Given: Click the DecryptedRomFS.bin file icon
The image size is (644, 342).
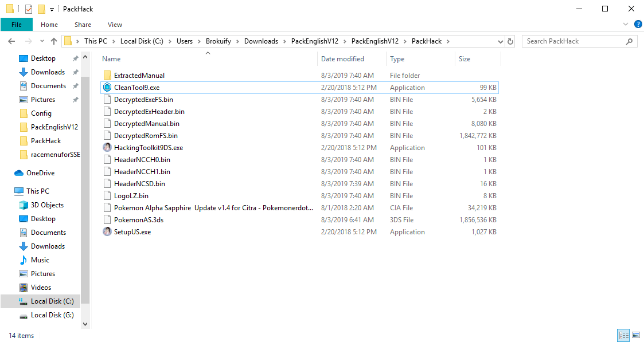Looking at the screenshot, I should (x=107, y=136).
